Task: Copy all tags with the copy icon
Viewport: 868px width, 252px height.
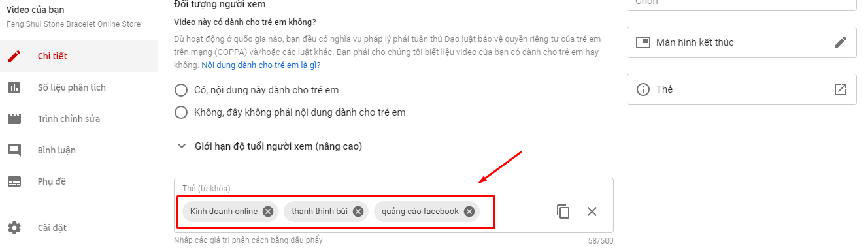Action: [x=563, y=212]
